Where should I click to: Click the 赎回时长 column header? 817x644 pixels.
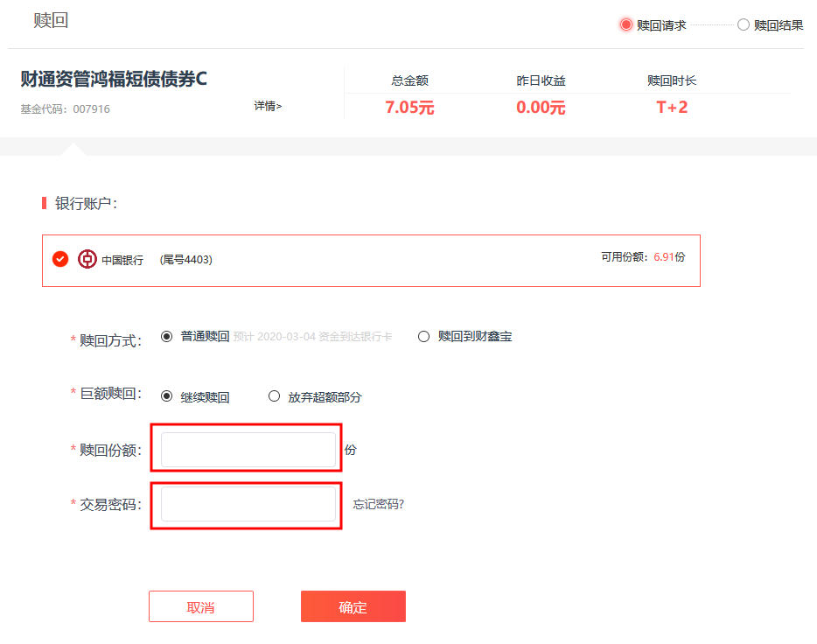672,80
